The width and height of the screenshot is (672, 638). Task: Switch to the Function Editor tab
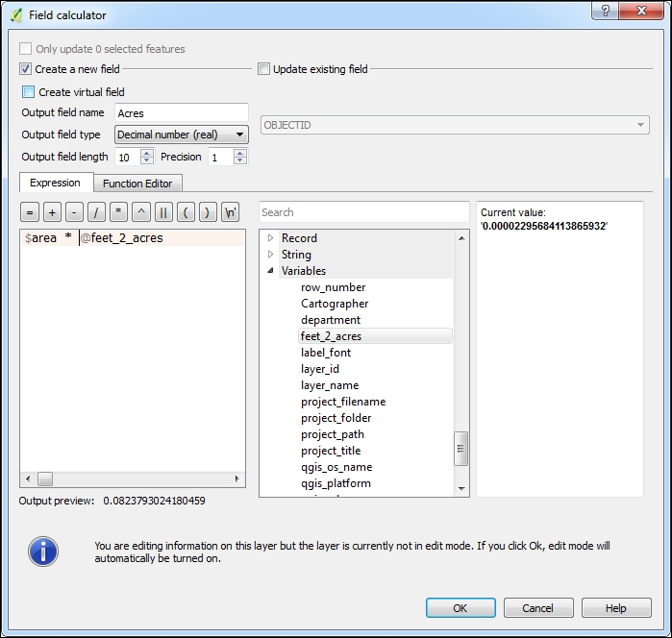(137, 184)
